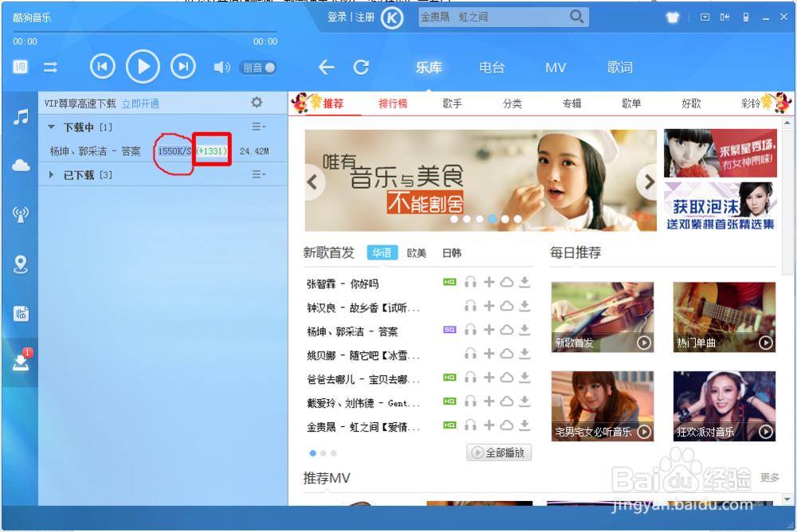Viewport: 797px width, 532px height.
Task: Mute the volume speaker icon
Action: (222, 67)
